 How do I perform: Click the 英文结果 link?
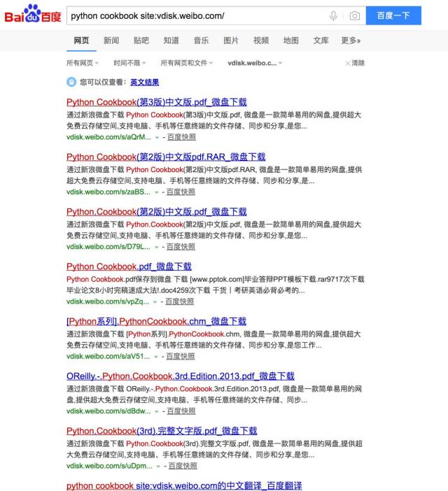[x=144, y=82]
